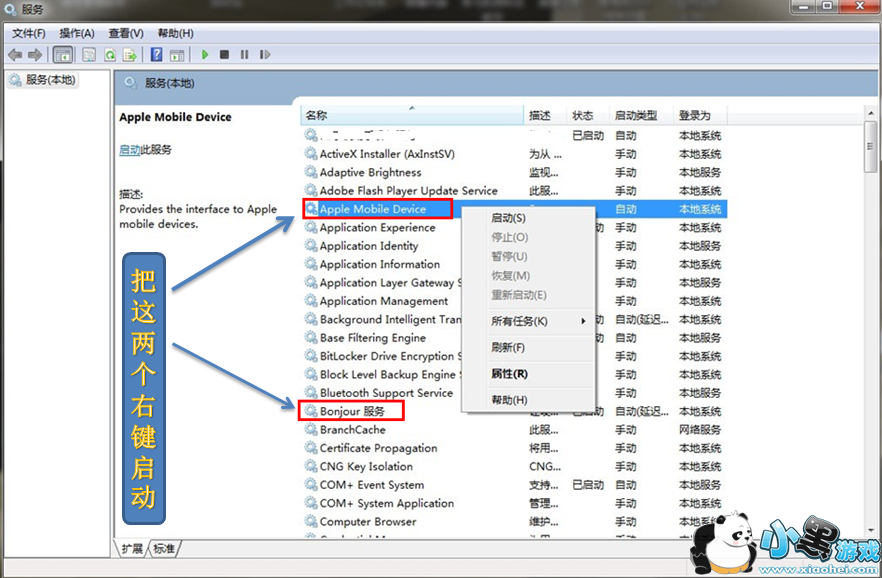This screenshot has width=882, height=578.
Task: Click the Back arrow toolbar icon
Action: 15,55
